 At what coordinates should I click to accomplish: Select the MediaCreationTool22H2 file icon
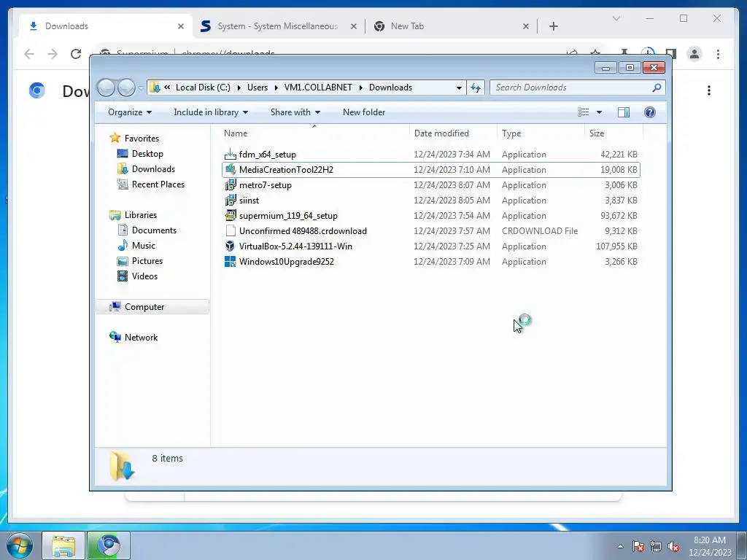click(x=230, y=169)
